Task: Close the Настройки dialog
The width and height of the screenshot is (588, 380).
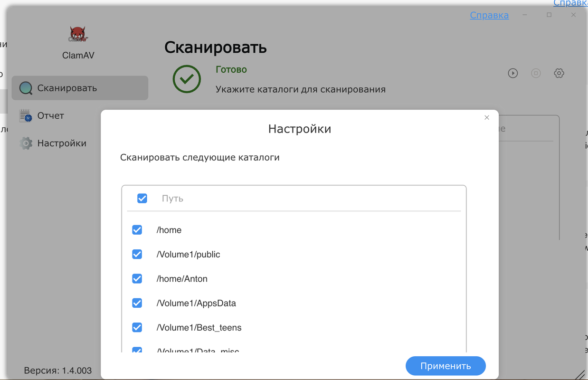Action: (486, 117)
